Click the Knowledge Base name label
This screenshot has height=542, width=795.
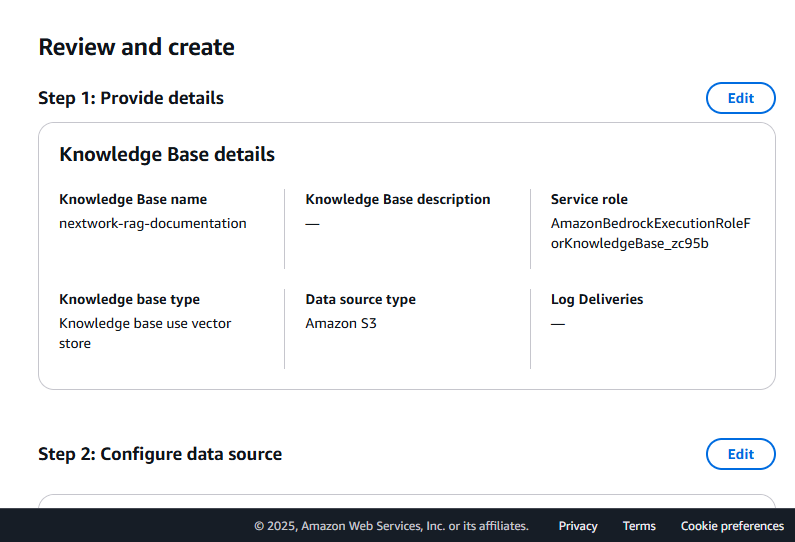pos(133,199)
